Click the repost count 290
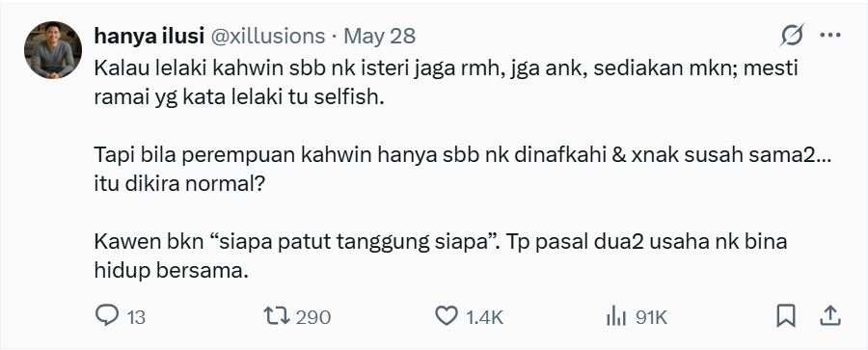The width and height of the screenshot is (868, 350). click(312, 317)
